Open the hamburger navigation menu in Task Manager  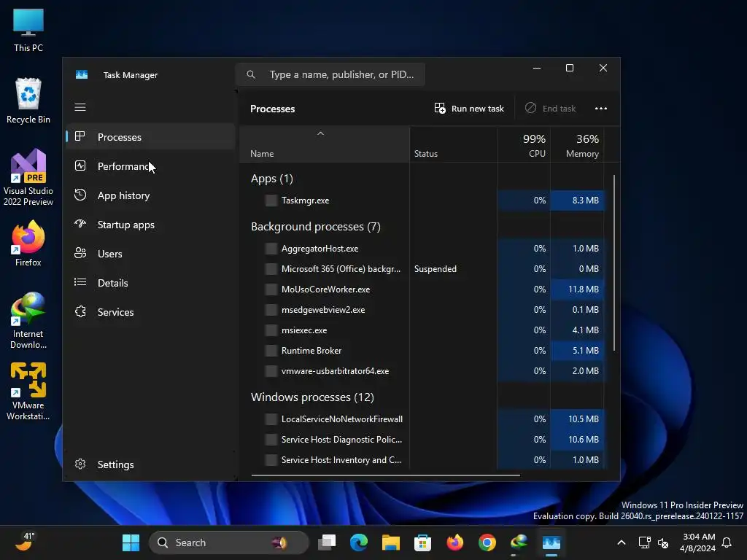(80, 107)
